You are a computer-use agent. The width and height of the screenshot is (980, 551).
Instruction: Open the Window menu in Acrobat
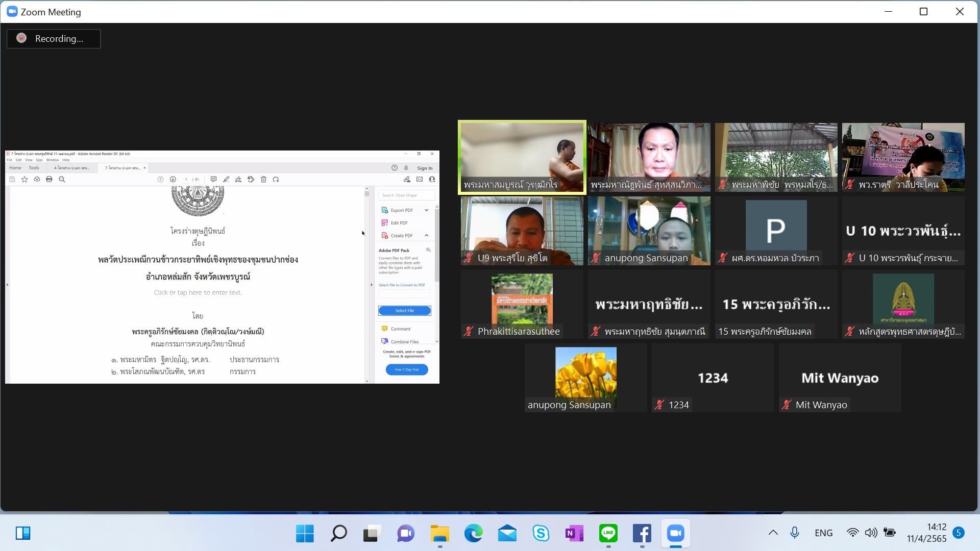point(53,160)
